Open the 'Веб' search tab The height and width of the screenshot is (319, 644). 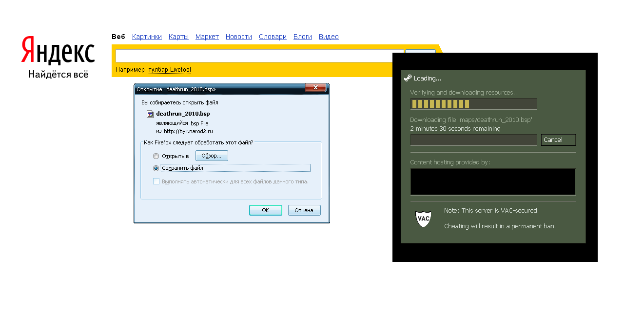[118, 37]
